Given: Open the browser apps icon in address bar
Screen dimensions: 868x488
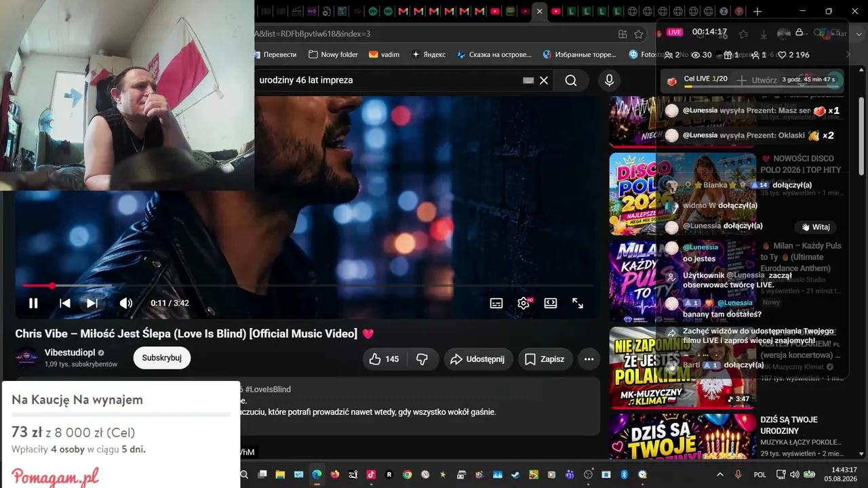Looking at the screenshot, I should pyautogui.click(x=623, y=34).
